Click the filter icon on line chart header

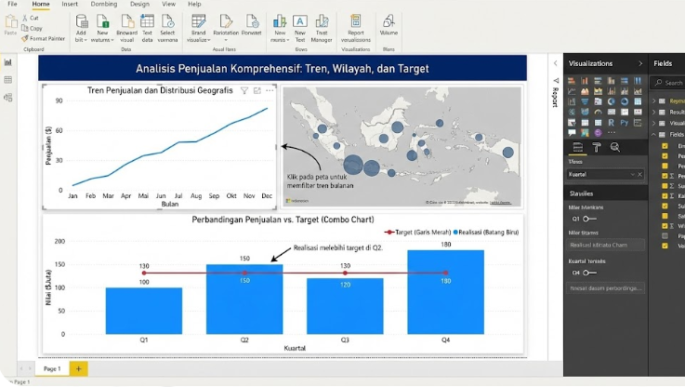244,90
